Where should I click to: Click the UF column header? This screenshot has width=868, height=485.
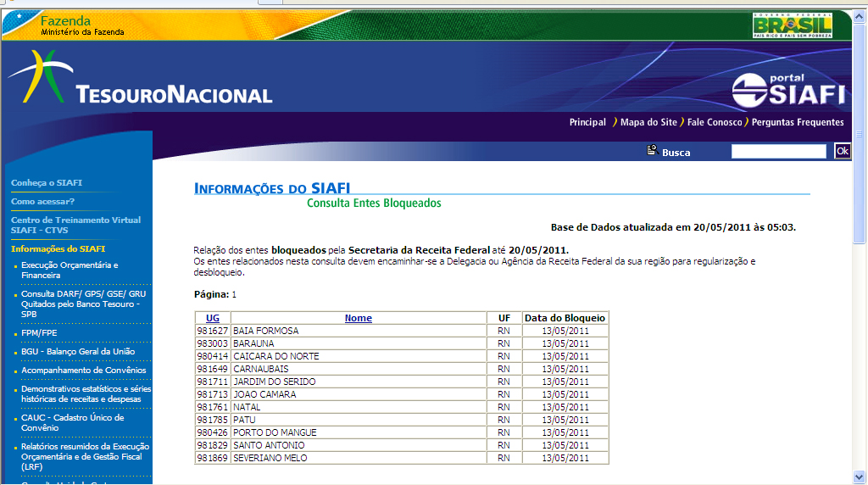504,318
